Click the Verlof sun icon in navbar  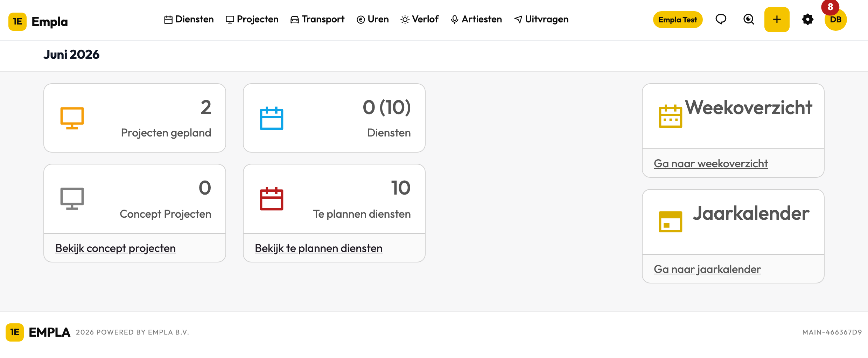coord(405,20)
